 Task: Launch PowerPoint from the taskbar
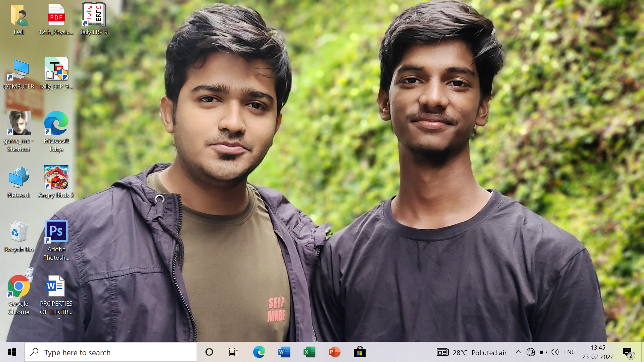334,352
